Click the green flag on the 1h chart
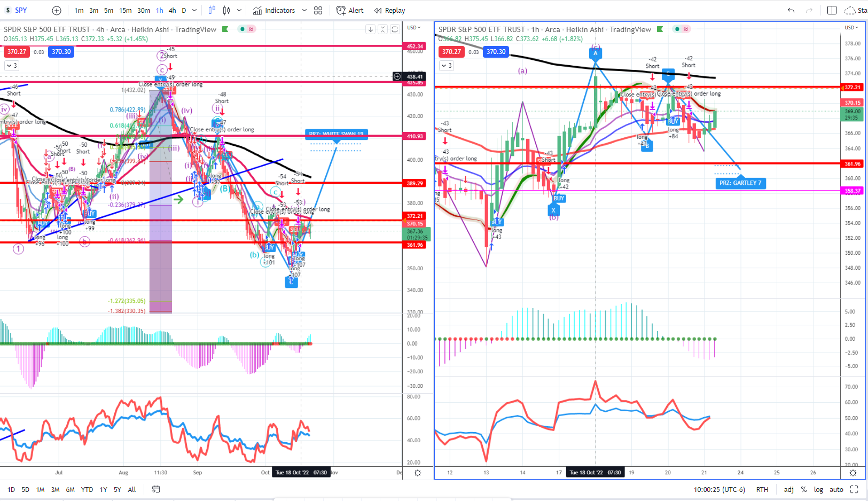The height and width of the screenshot is (501, 868). [x=660, y=29]
